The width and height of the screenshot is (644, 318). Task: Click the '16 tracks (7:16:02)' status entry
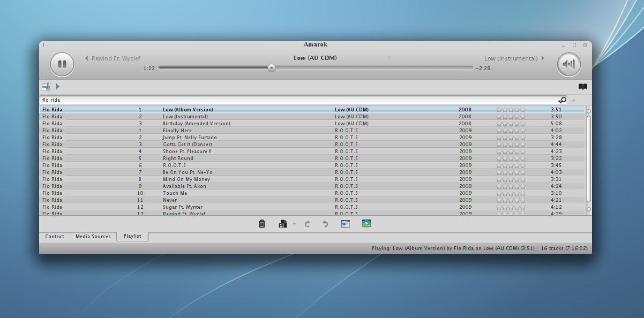pyautogui.click(x=564, y=248)
